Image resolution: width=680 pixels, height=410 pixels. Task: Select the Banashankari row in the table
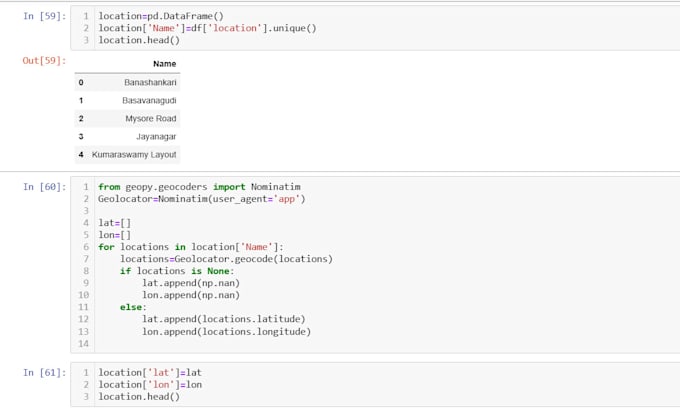point(128,82)
